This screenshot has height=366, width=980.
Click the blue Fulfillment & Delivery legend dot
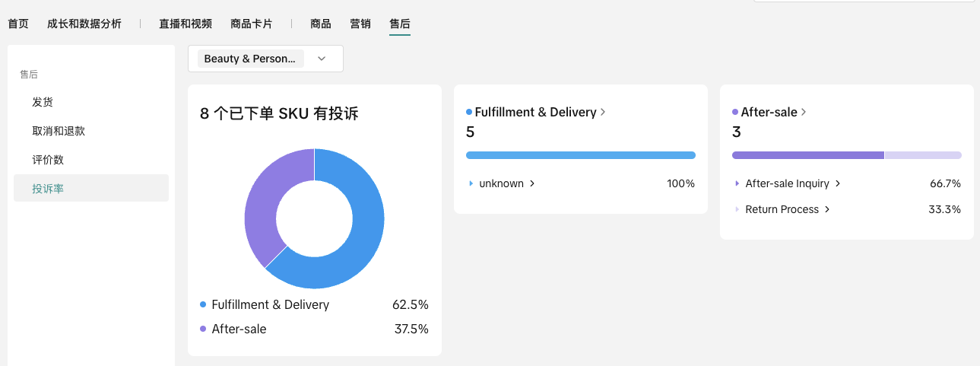coord(203,304)
